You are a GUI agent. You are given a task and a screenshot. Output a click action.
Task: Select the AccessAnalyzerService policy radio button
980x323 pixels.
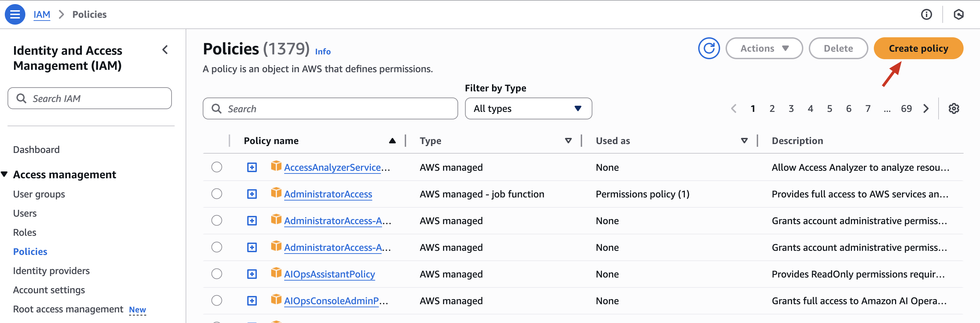click(216, 167)
